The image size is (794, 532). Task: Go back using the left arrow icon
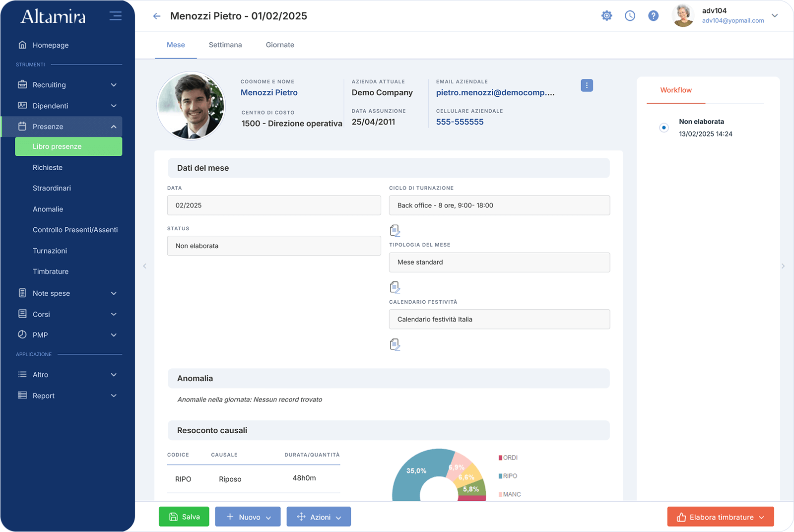tap(157, 16)
